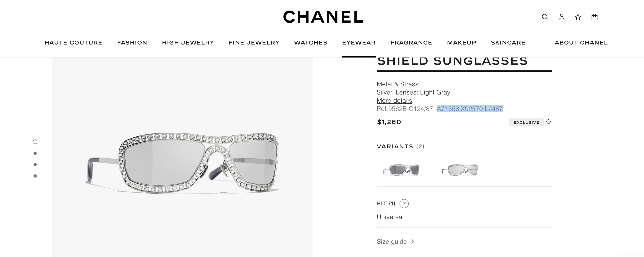
Task: Open the shopping bag icon
Action: click(595, 17)
